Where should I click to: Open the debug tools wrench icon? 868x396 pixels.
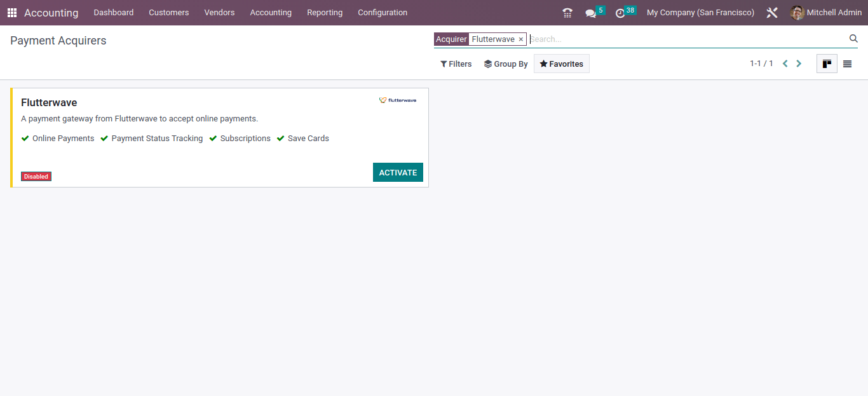(x=772, y=13)
